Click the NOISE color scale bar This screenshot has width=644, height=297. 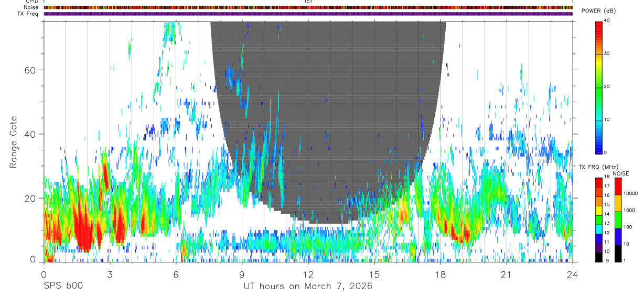[x=618, y=219]
